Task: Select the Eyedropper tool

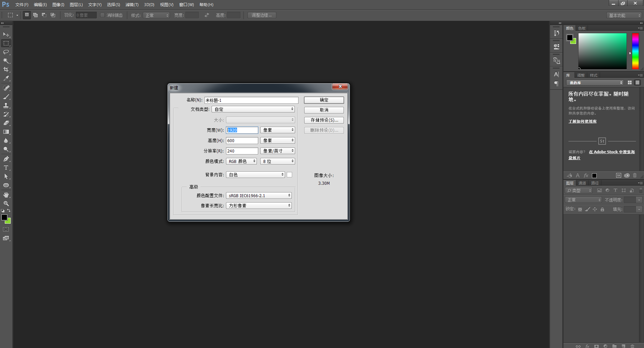Action: pos(6,78)
